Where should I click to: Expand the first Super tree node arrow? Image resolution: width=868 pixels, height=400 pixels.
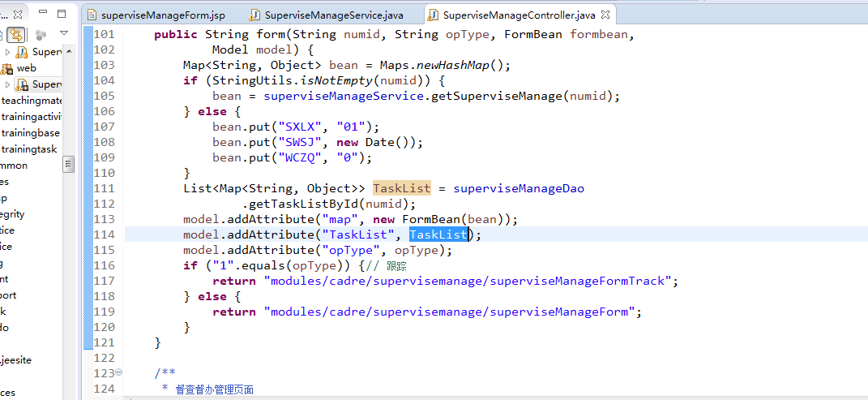[x=8, y=52]
